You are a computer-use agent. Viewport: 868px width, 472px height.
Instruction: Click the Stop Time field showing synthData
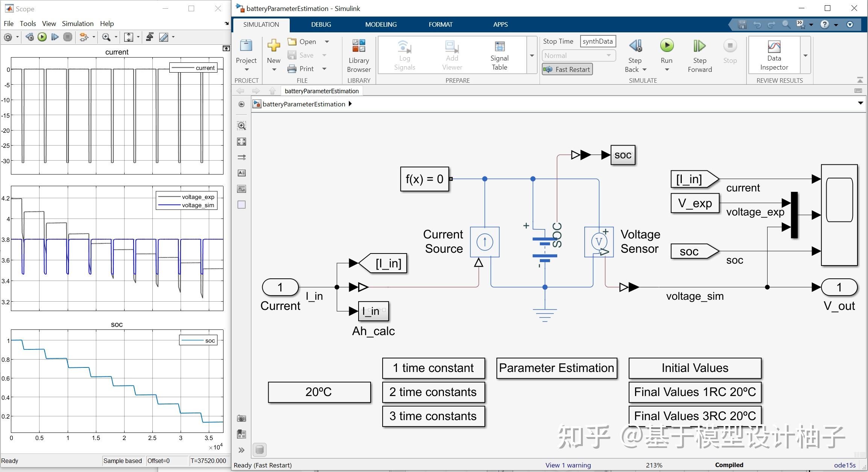[x=597, y=41]
